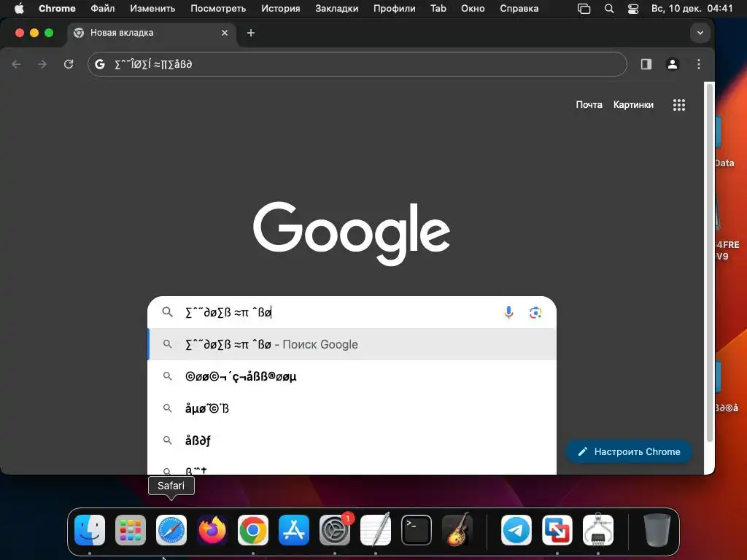Open Control Center in menu bar

click(633, 9)
